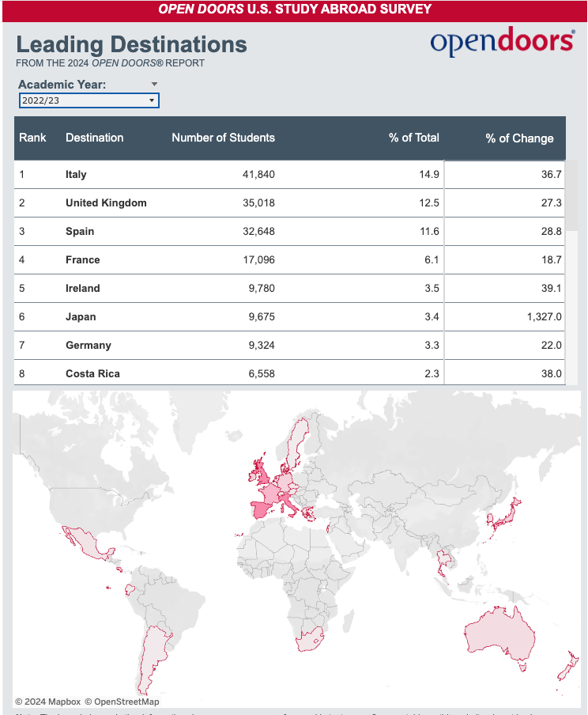Viewport: 588px width, 715px height.
Task: Open the Mapbox attribution link
Action: 48,702
